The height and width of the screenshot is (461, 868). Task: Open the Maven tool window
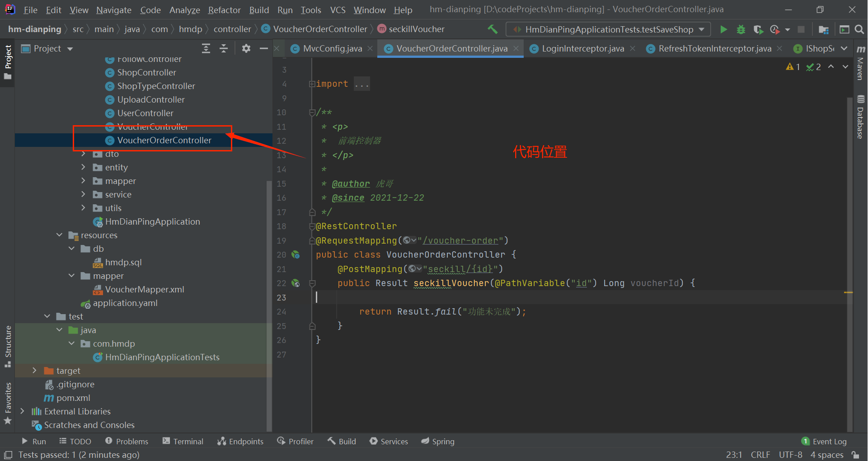(861, 62)
